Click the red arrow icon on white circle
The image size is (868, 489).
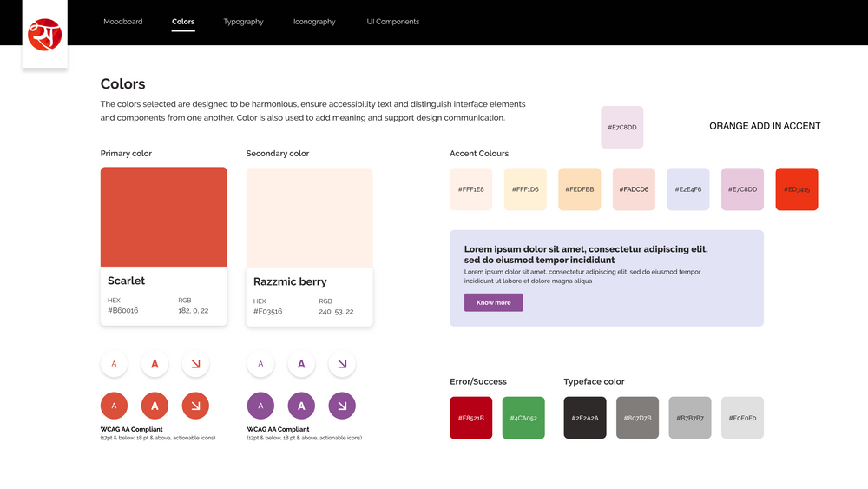click(195, 364)
